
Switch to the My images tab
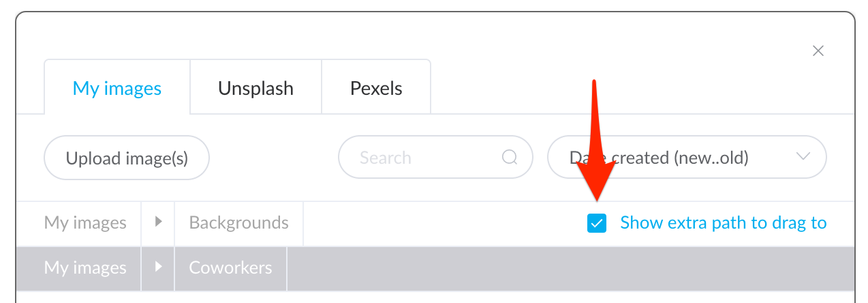click(x=117, y=88)
